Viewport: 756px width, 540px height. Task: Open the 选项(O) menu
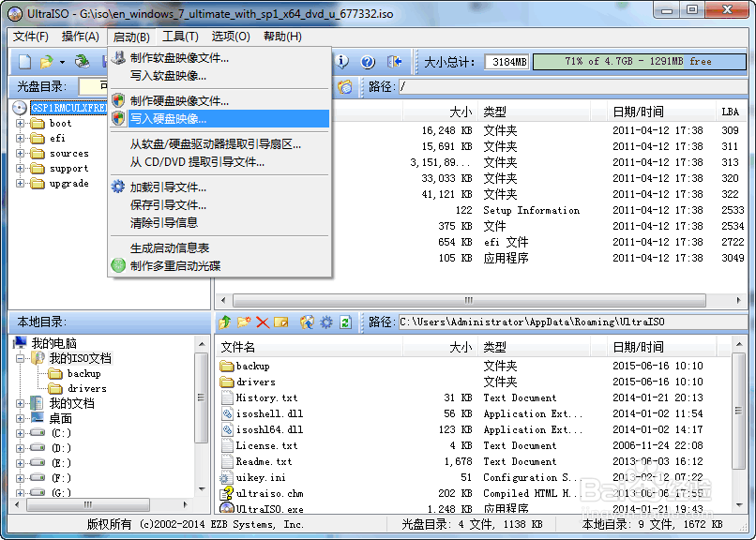pos(231,37)
